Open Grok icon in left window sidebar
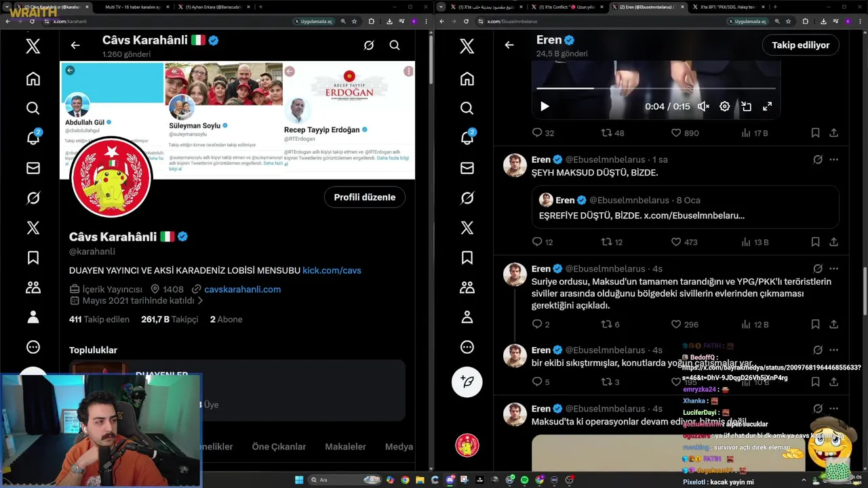This screenshot has width=868, height=488. coord(33,198)
